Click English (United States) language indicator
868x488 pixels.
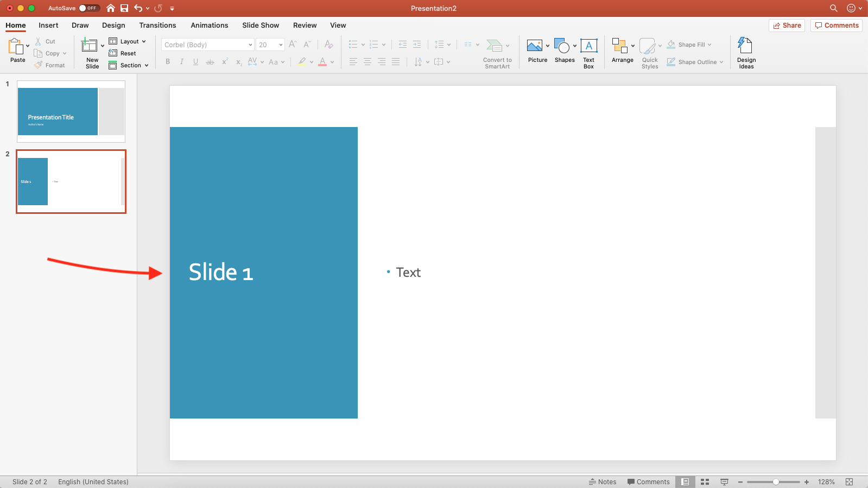tap(93, 482)
